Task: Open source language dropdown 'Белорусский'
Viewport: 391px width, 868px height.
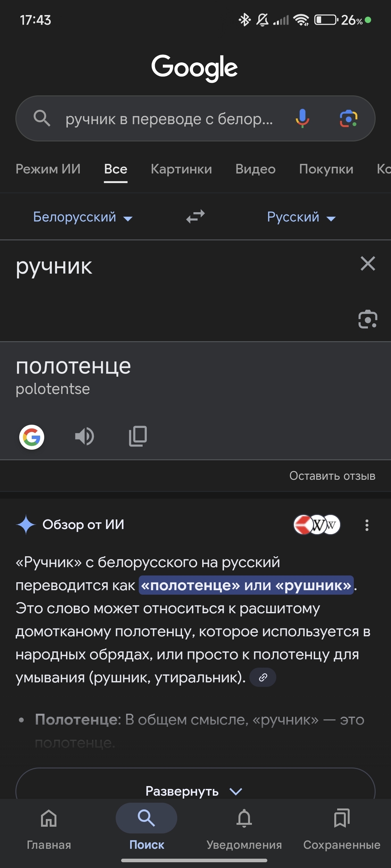Action: 83,217
